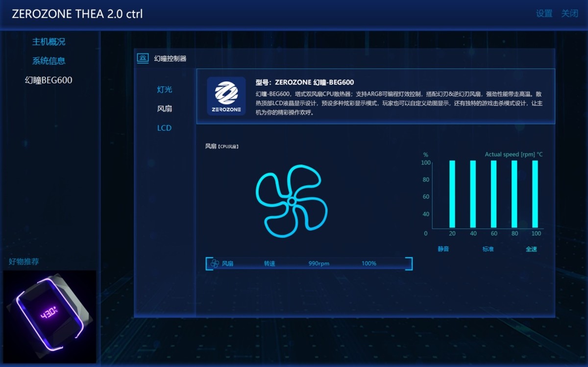Click the large cyan fan graphic
Viewport: 588px width, 367px height.
pyautogui.click(x=291, y=201)
